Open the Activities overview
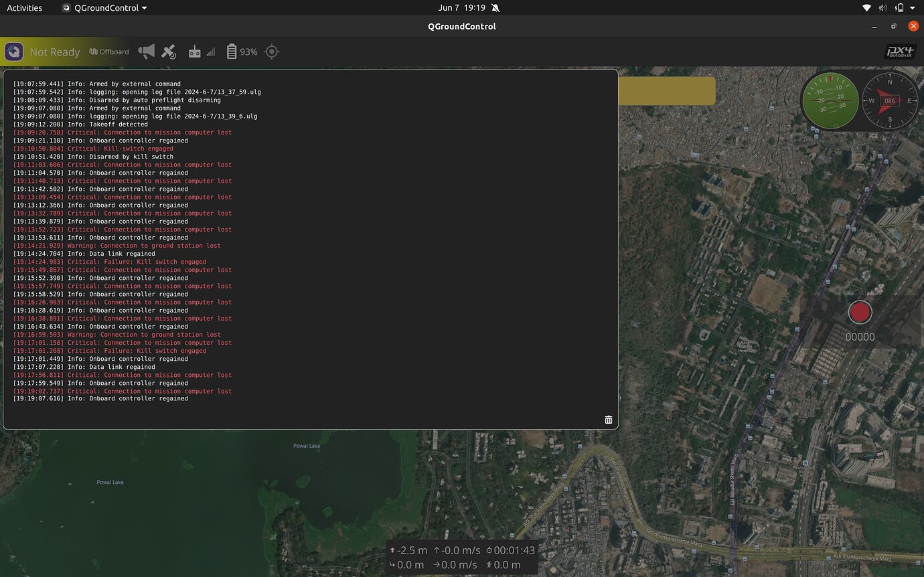Viewport: 924px width, 577px height. [25, 7]
